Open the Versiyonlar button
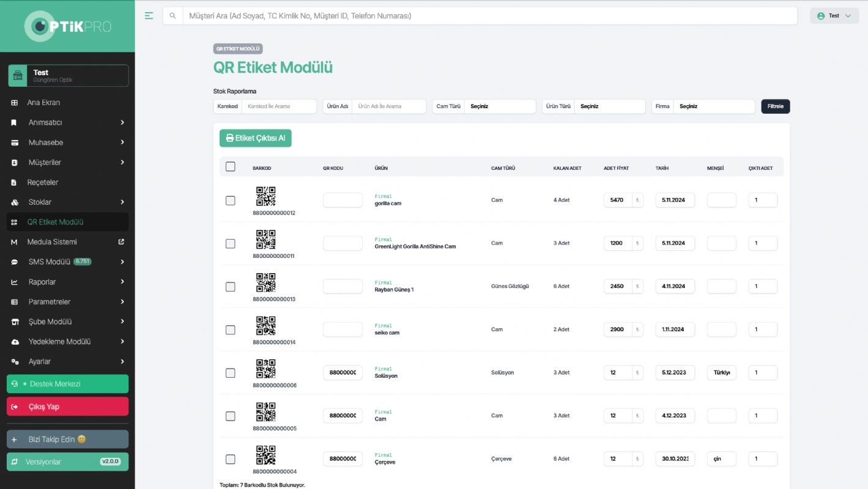This screenshot has height=489, width=868. 68,462
